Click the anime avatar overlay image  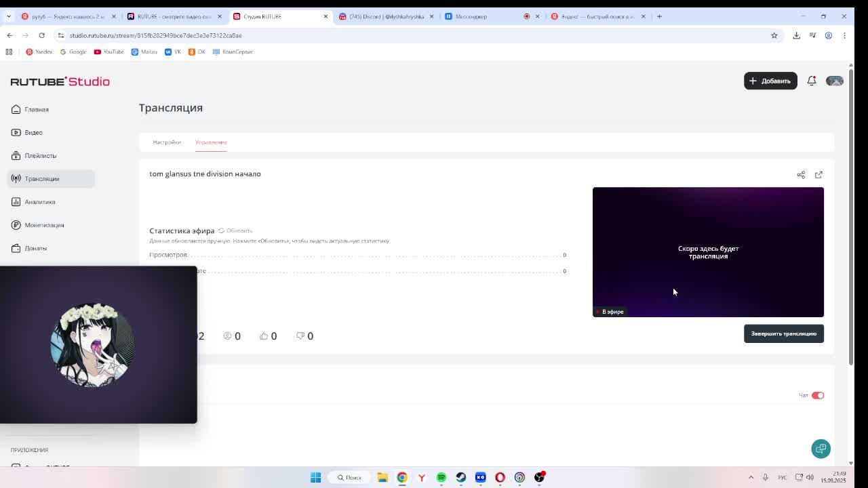pyautogui.click(x=93, y=344)
